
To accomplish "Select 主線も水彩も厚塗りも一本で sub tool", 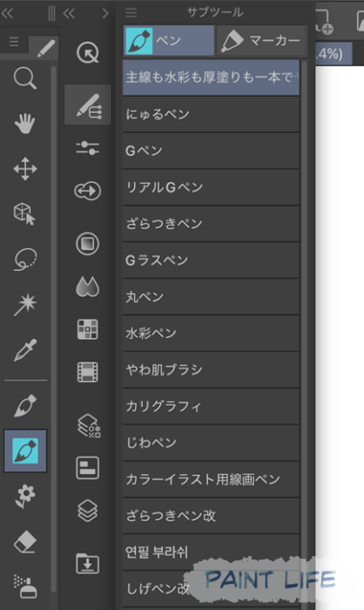I will tap(211, 78).
